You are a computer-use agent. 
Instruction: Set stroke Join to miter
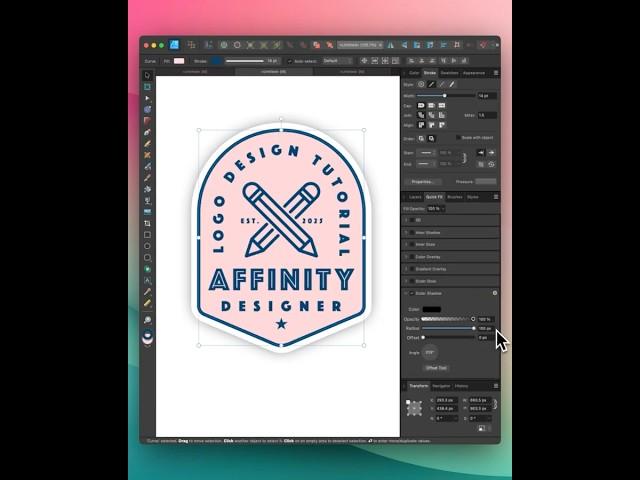pos(441,116)
